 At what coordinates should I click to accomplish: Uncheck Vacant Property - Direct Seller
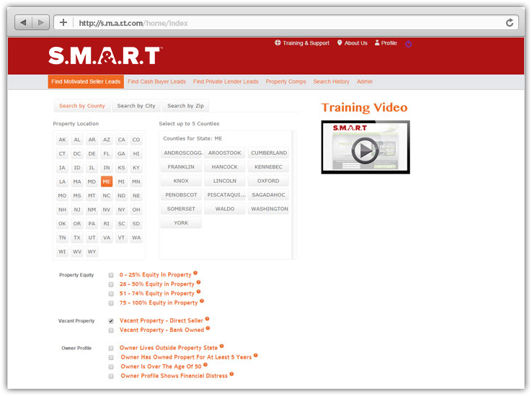coord(111,321)
